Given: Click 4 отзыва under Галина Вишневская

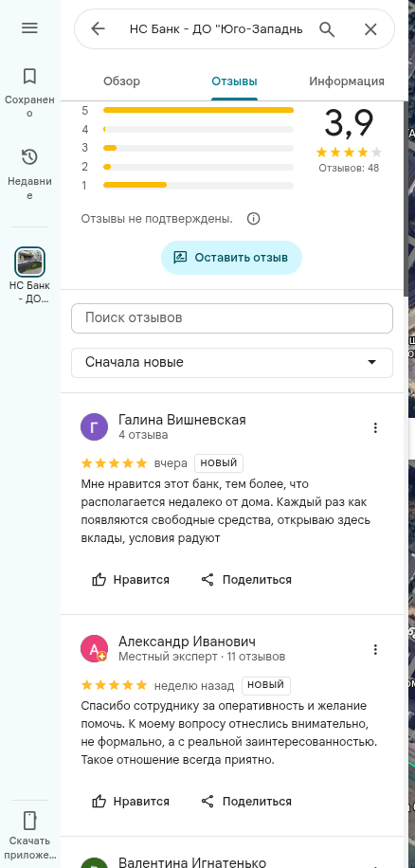Looking at the screenshot, I should [x=143, y=435].
